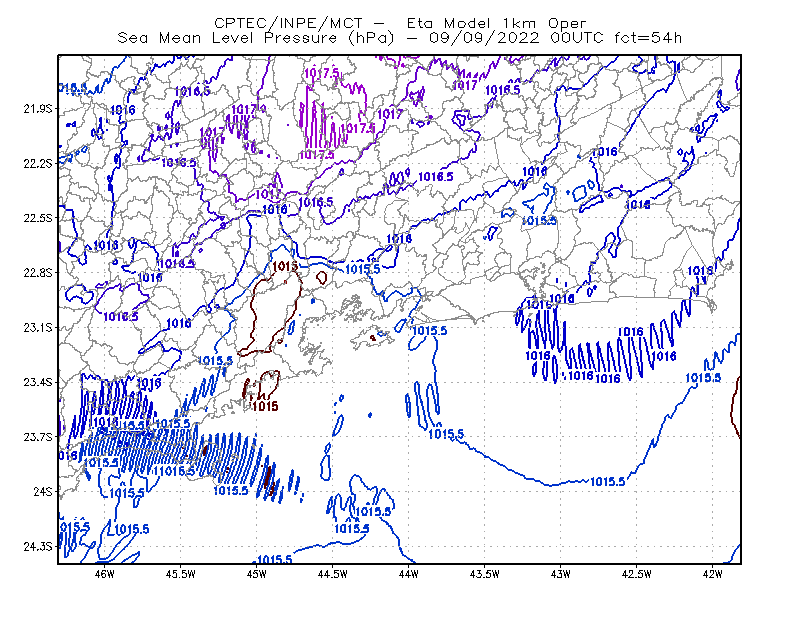The width and height of the screenshot is (800, 618).
Task: Click the 44.5W longitude axis label
Action: click(x=333, y=574)
